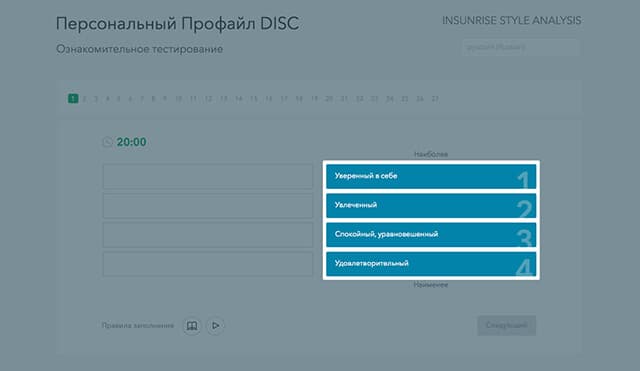The image size is (640, 371).
Task: Select the 'Увлеченный' option
Action: click(431, 206)
